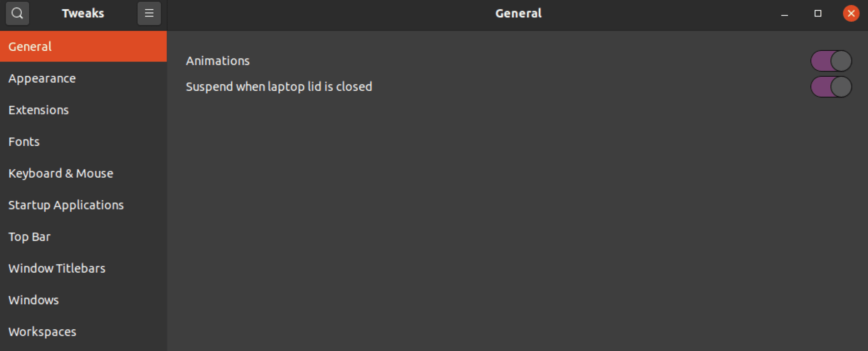Close the Tweaks application
Image resolution: width=868 pixels, height=351 pixels.
pyautogui.click(x=851, y=13)
